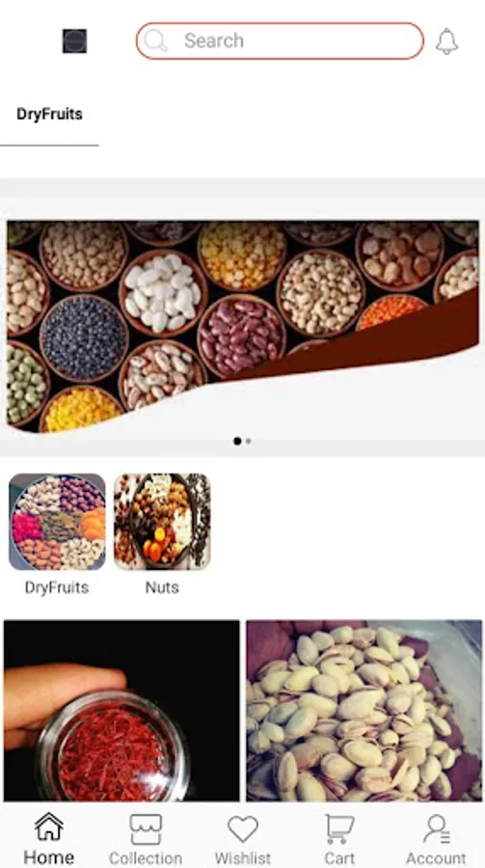The width and height of the screenshot is (485, 868).
Task: Open the saffron jar product image
Action: pos(121,710)
